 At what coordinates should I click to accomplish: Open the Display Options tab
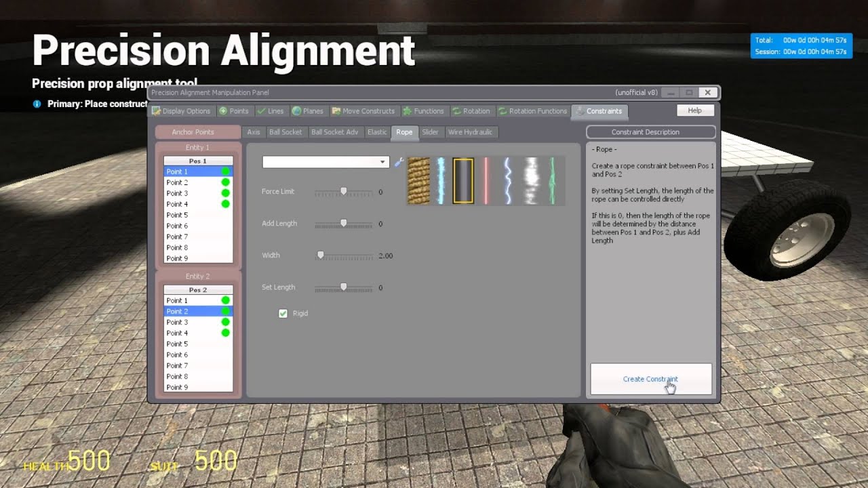click(182, 111)
